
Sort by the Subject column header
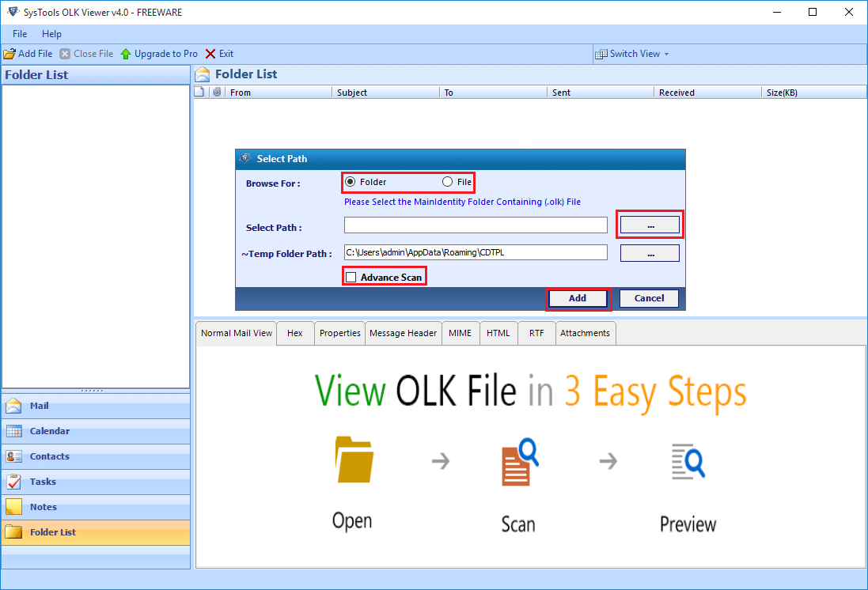point(385,93)
